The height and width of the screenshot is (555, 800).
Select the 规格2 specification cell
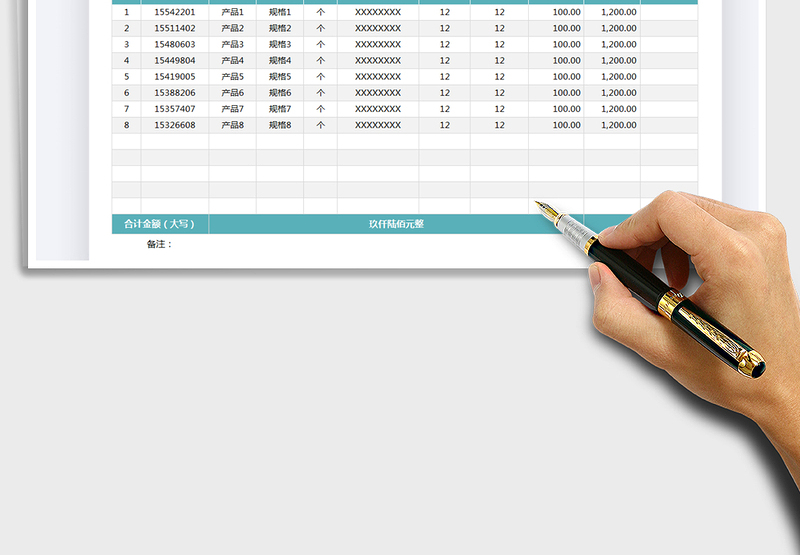(x=280, y=28)
